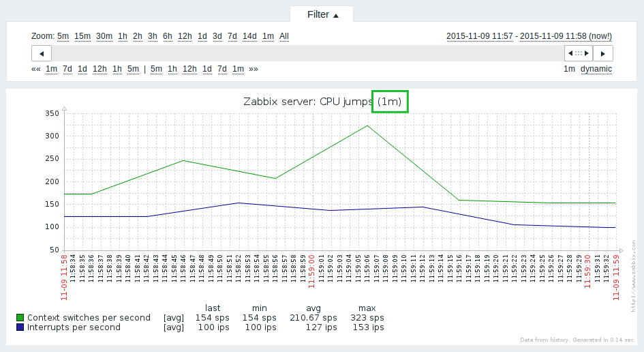Click the Y-axis value 350
Image resolution: width=644 pixels, height=352 pixels.
[x=52, y=113]
